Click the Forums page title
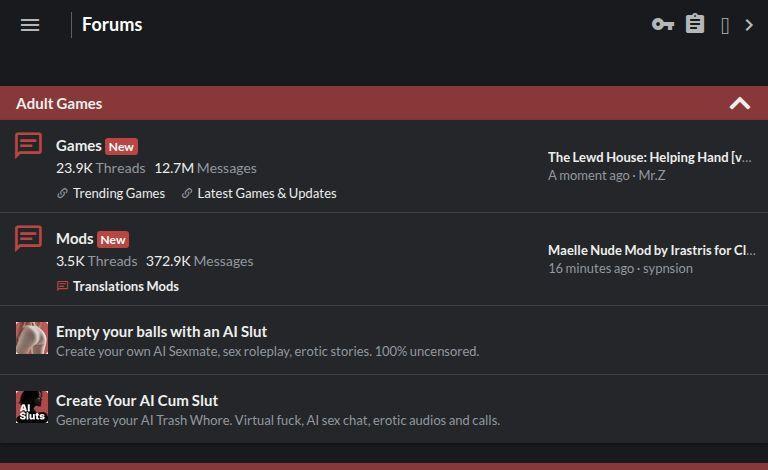 click(x=112, y=25)
